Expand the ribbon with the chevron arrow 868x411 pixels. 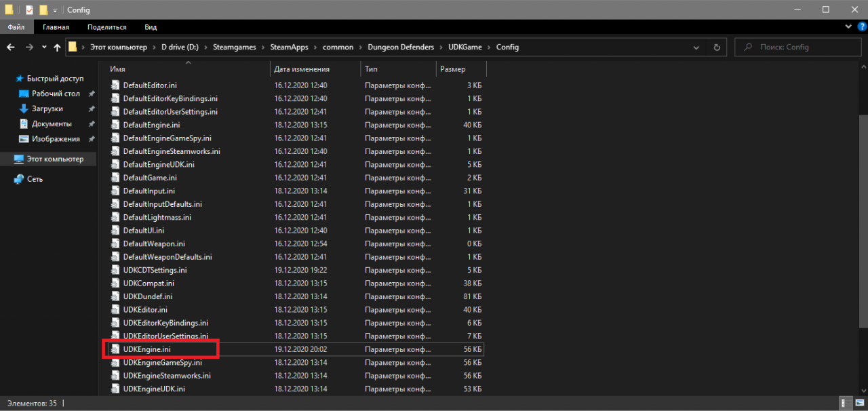point(848,26)
